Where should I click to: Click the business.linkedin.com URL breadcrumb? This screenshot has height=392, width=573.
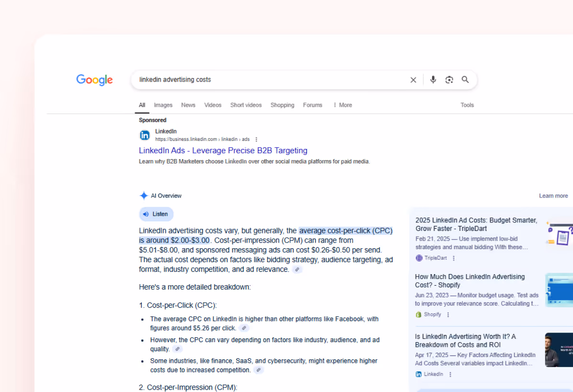[x=202, y=139]
